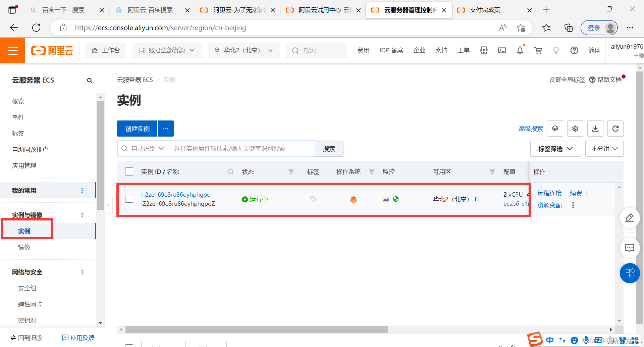Screen dimensions: 644x347
Task: Click 续费 for the instance
Action: (x=576, y=193)
